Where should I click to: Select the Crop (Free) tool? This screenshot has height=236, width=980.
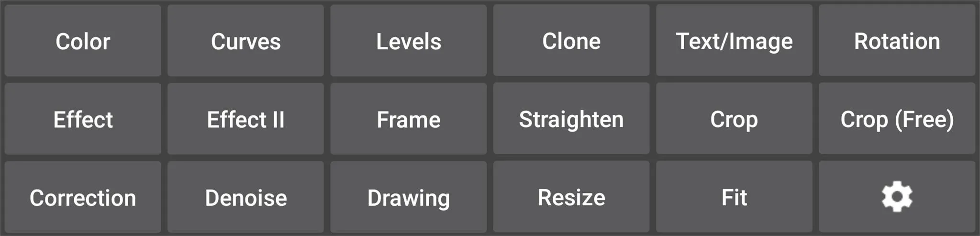(x=897, y=119)
